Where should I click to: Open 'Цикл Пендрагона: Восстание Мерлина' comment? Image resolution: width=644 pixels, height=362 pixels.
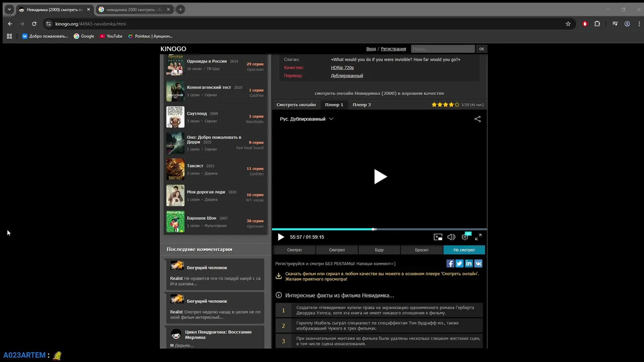pyautogui.click(x=215, y=337)
